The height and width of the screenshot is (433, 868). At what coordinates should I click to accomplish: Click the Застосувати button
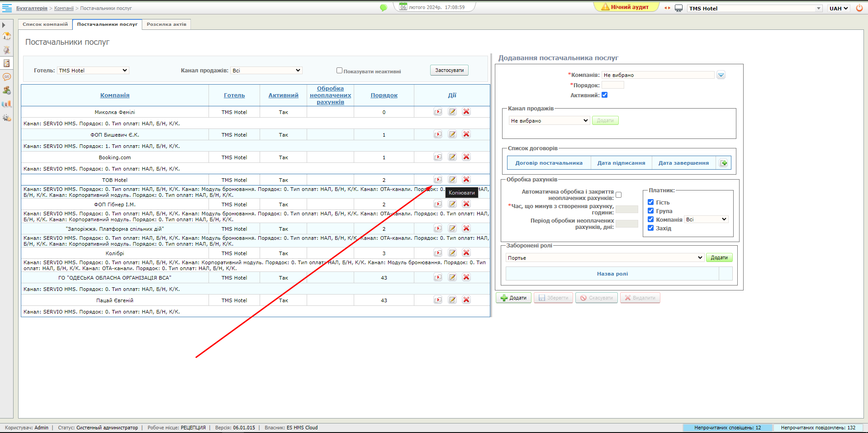(x=449, y=71)
